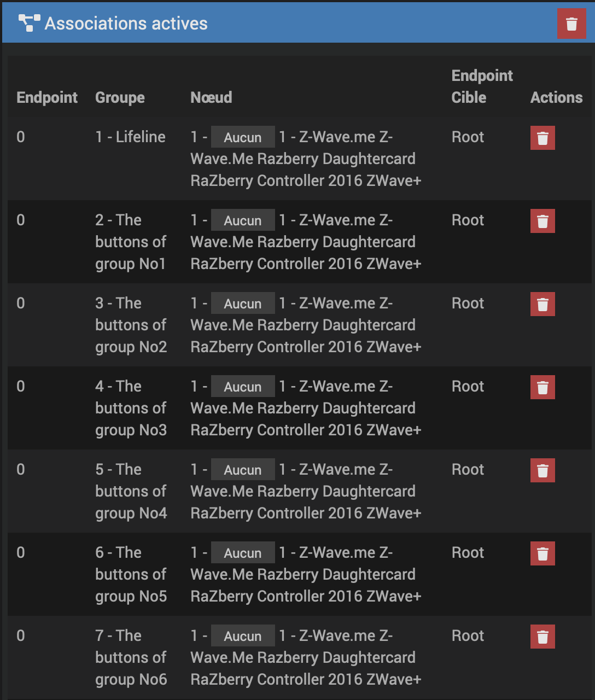595x700 pixels.
Task: Select the Aucun tag in the group No3 row
Action: pos(243,387)
